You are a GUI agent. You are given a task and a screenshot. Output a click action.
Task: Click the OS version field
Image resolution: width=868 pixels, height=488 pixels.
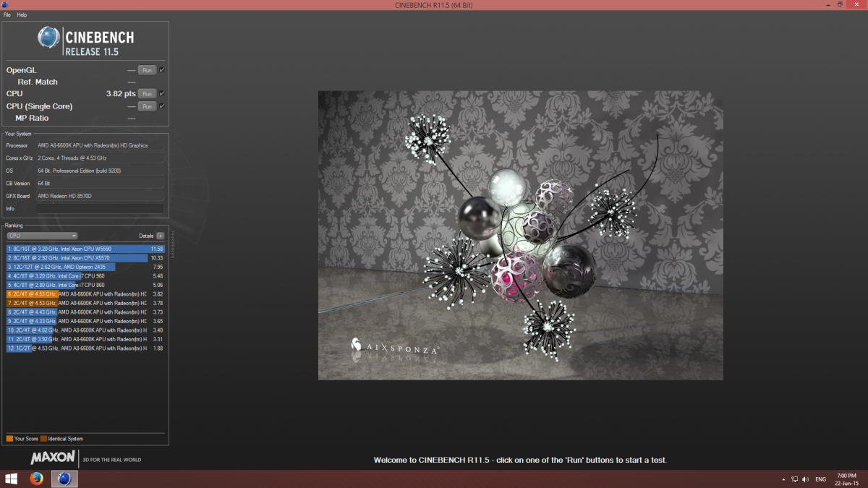click(100, 171)
